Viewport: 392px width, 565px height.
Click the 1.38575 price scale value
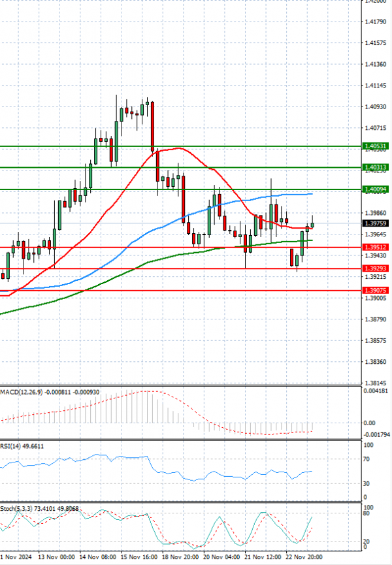[x=376, y=340]
